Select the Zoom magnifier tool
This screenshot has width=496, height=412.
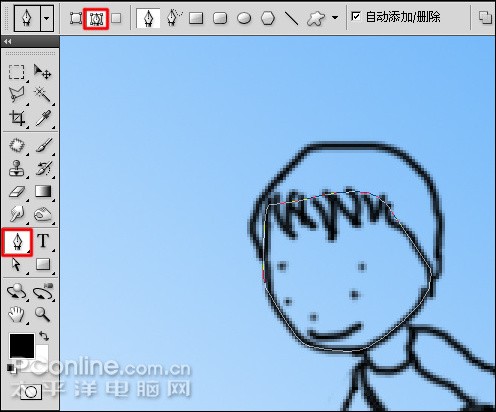point(43,314)
